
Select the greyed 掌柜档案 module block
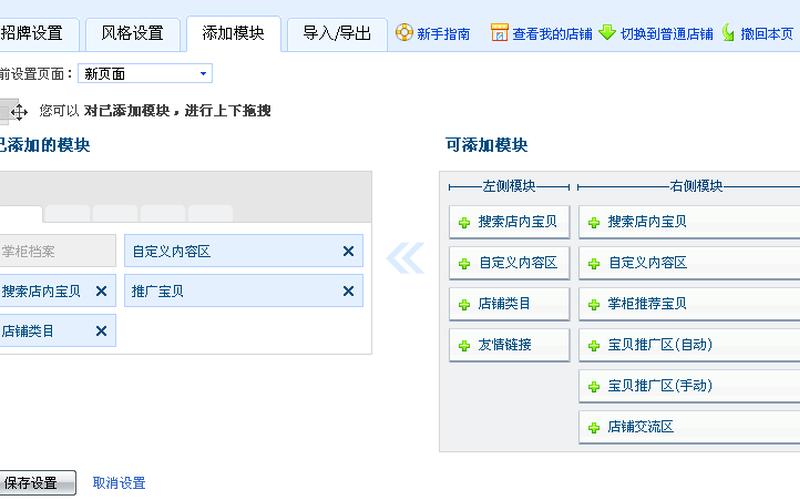[x=58, y=251]
